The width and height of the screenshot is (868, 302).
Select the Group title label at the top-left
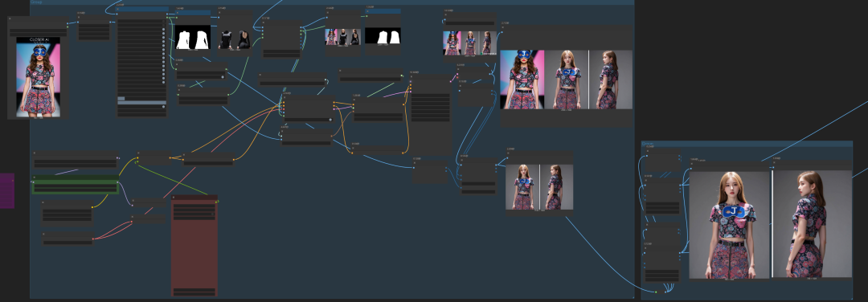click(x=36, y=2)
